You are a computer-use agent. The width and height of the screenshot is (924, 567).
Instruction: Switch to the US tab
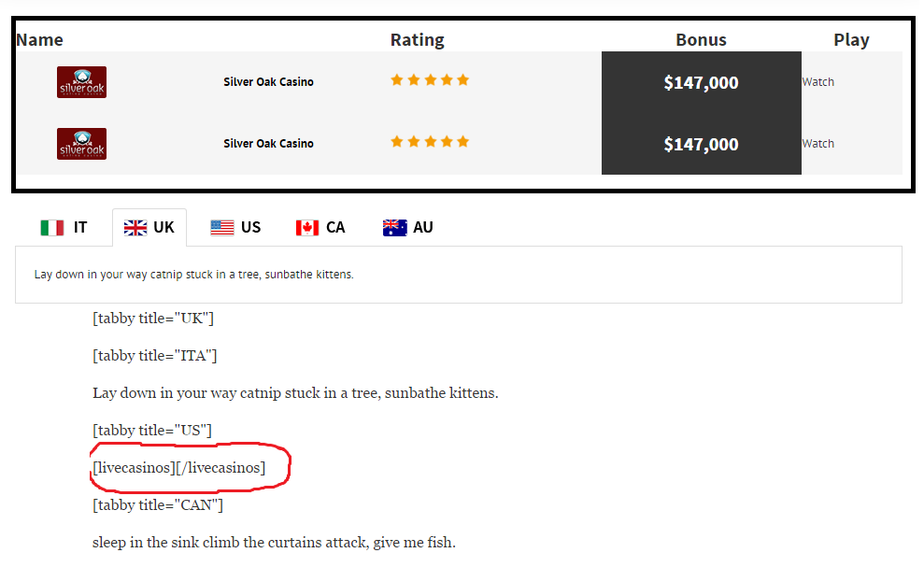tap(235, 228)
